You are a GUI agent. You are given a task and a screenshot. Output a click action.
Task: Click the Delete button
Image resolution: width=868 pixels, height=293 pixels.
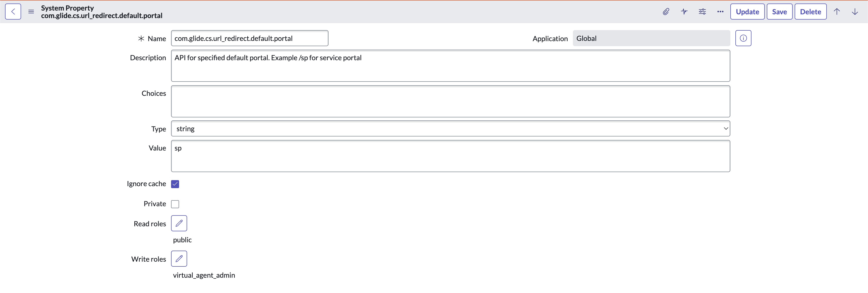[x=810, y=12]
